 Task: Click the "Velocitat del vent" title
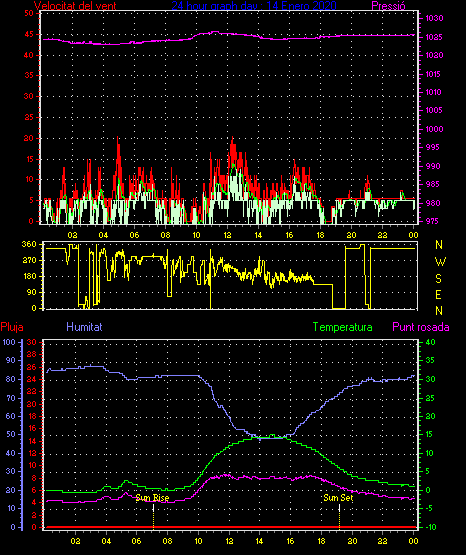pyautogui.click(x=75, y=5)
